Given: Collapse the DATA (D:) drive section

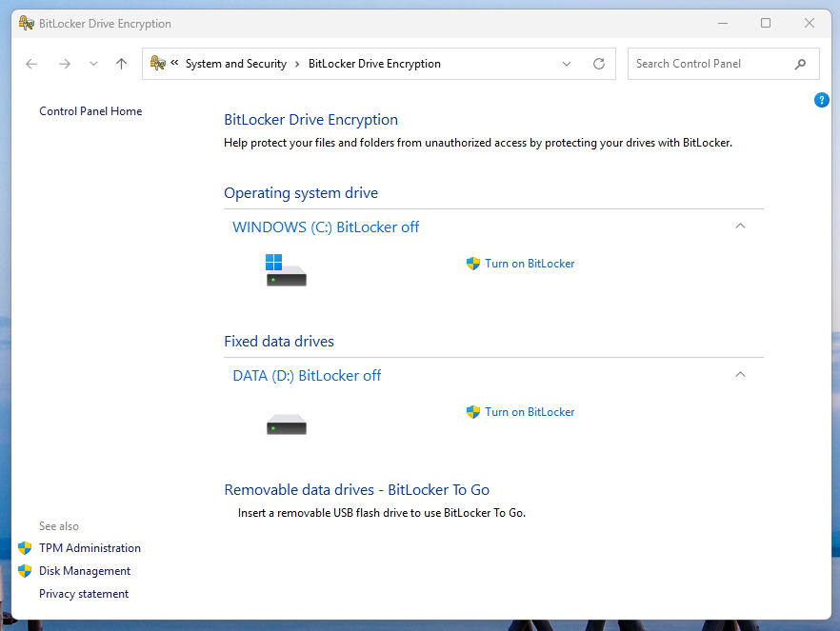Looking at the screenshot, I should [741, 375].
